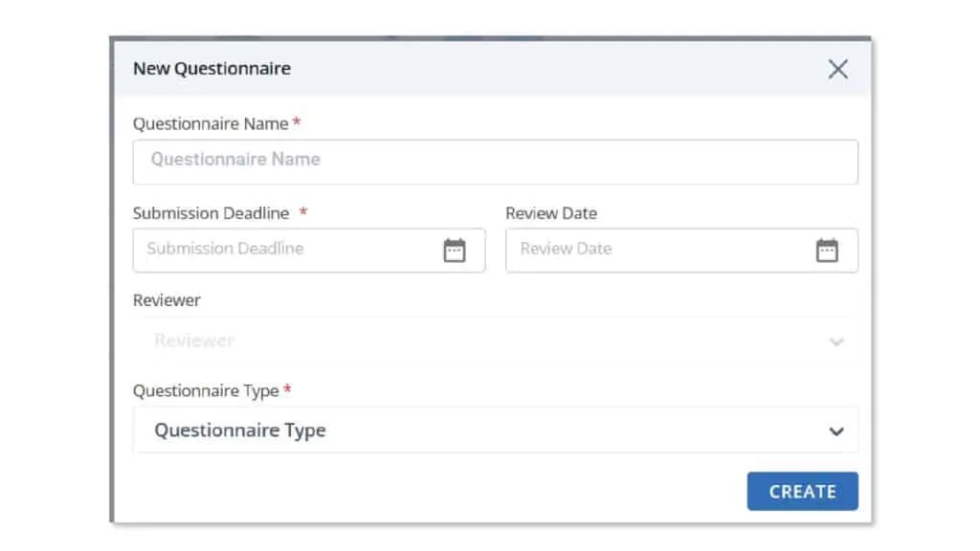Focus the Review Date input field
980x551 pixels.
coord(681,250)
